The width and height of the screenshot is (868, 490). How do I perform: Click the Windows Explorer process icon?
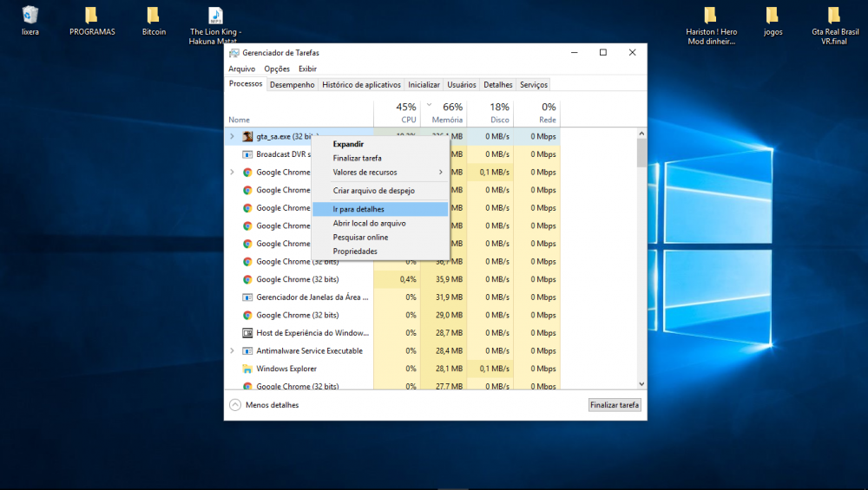(247, 369)
